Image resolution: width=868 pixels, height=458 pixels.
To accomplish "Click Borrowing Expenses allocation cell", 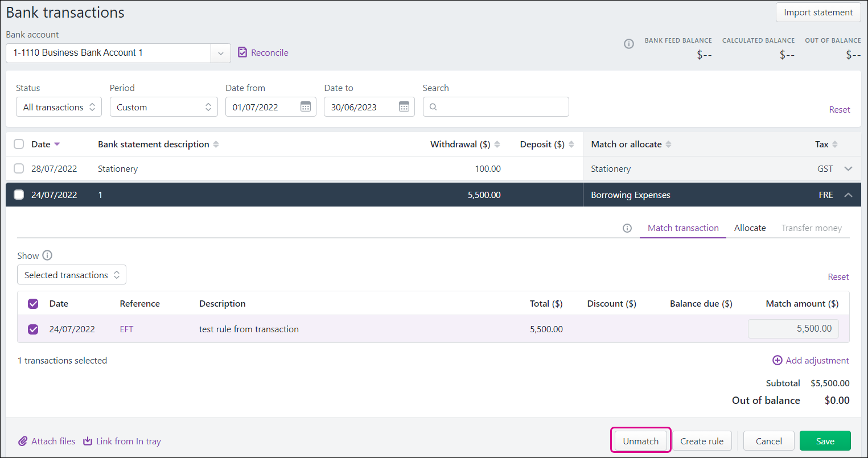I will click(631, 195).
